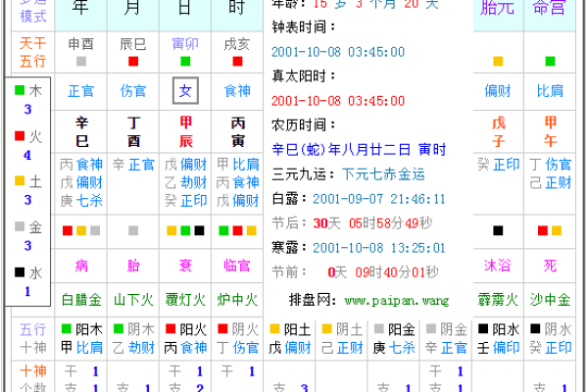Click 下元七赤金运

click(383, 174)
